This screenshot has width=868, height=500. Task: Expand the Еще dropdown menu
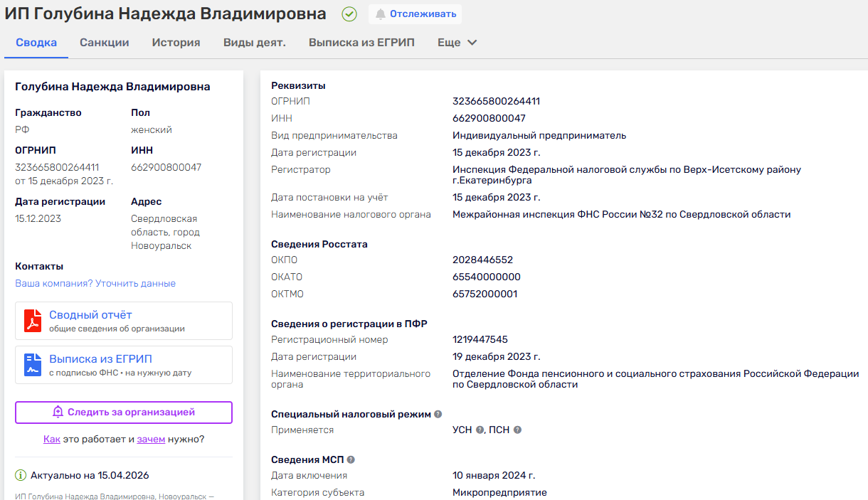(457, 43)
